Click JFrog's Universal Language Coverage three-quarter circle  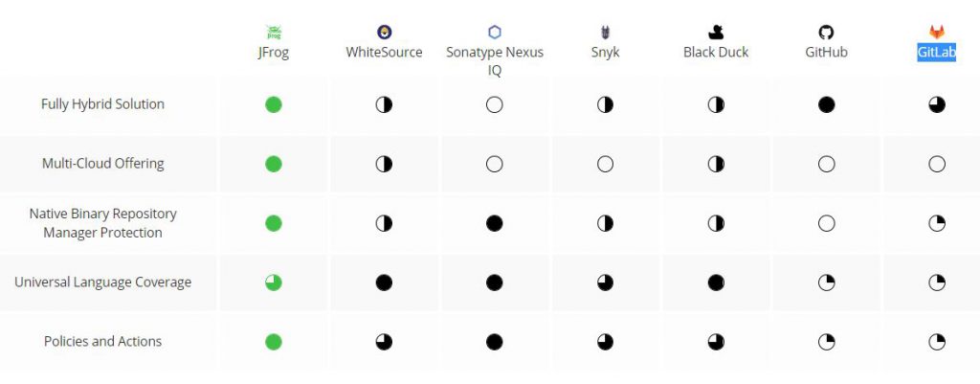[x=274, y=282]
